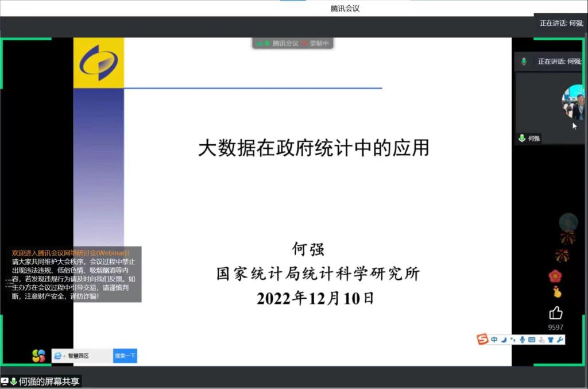Viewport: 588px width, 389px height.
Task: Open Sogou toolbox wrench settings
Action: click(x=560, y=340)
